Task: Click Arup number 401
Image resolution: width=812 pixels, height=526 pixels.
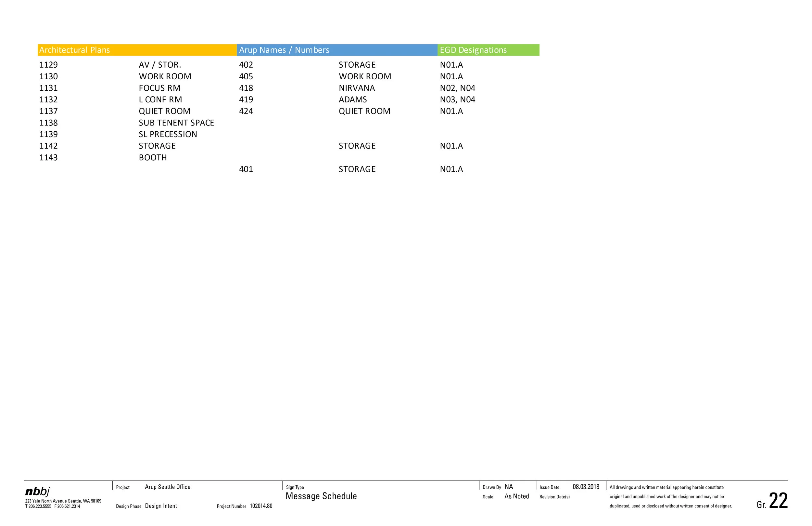Action: (246, 169)
